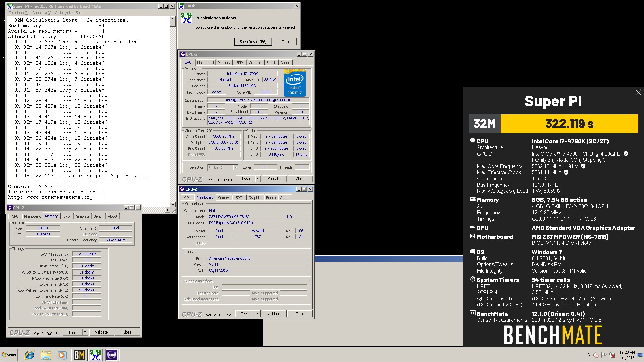The width and height of the screenshot is (644, 362).
Task: Click the Start button
Action: tap(9, 355)
